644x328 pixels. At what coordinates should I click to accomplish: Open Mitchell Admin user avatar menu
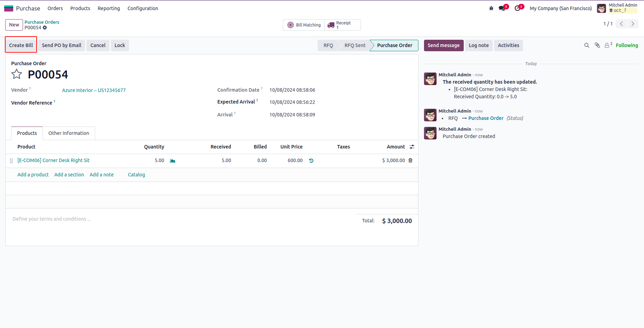(x=601, y=8)
